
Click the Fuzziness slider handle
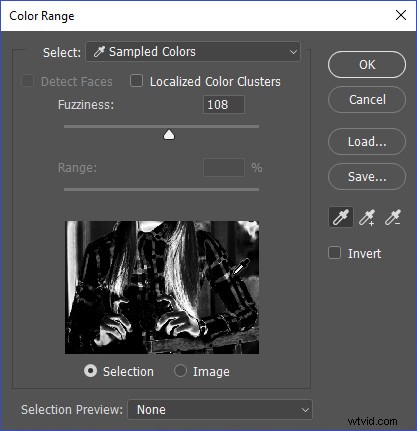tap(169, 135)
